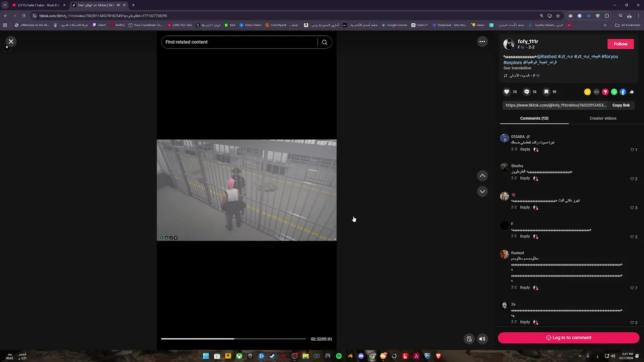Like 2a's comment
The image size is (644, 362).
pos(632,323)
